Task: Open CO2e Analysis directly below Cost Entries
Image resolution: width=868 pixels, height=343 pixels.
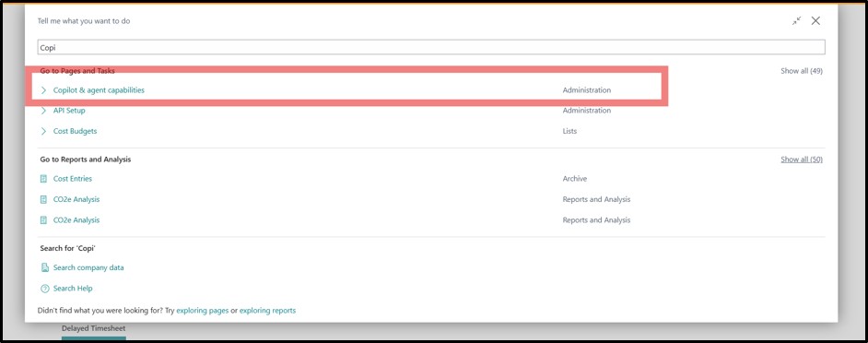Action: [x=76, y=199]
